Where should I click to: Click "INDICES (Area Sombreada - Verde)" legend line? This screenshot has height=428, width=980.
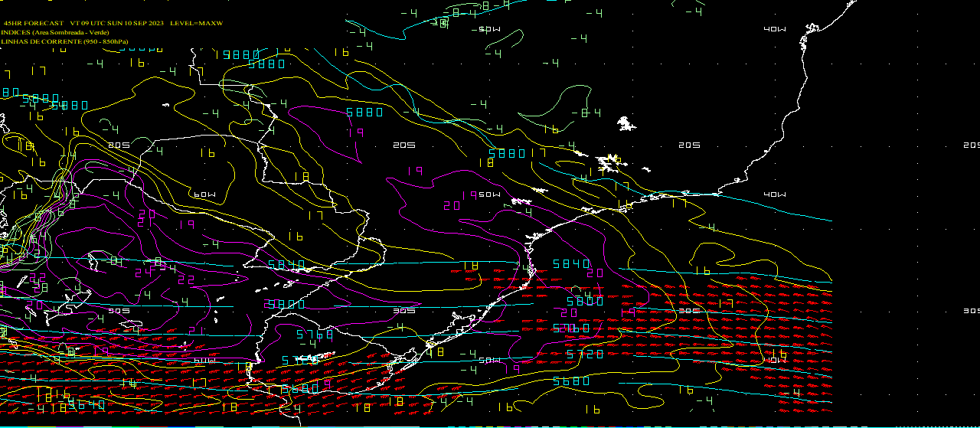tap(55, 33)
